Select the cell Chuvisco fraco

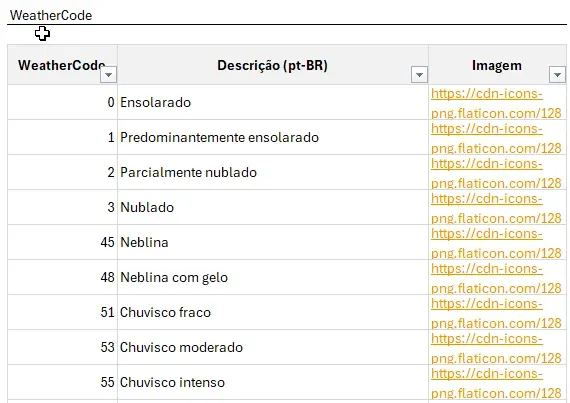(x=273, y=312)
